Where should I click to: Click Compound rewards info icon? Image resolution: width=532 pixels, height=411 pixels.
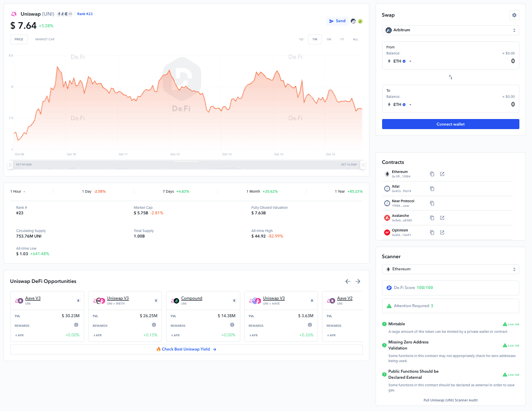(x=232, y=325)
